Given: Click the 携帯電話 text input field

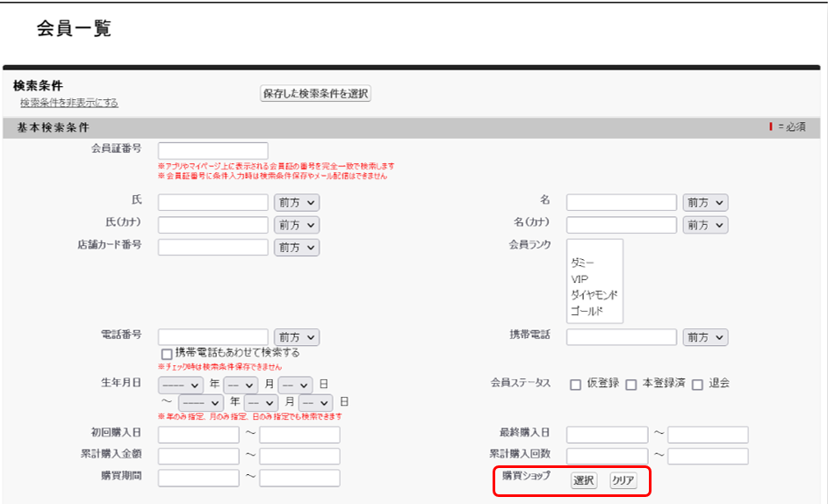Looking at the screenshot, I should pos(621,337).
